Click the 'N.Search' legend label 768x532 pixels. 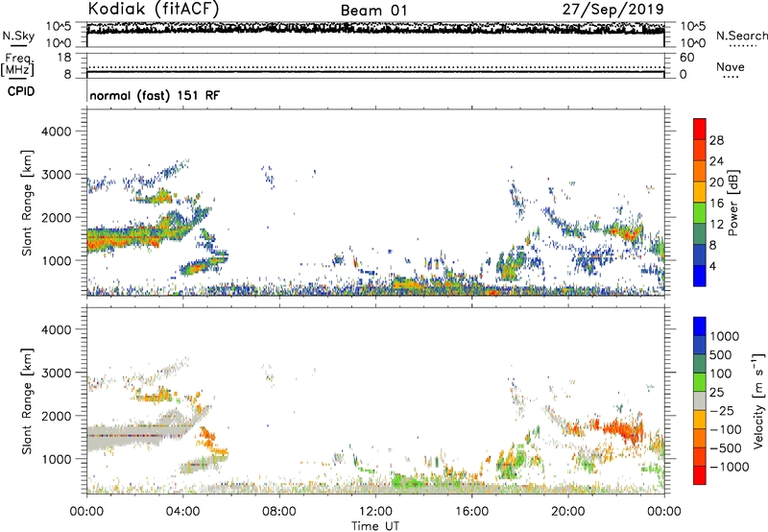coord(741,36)
